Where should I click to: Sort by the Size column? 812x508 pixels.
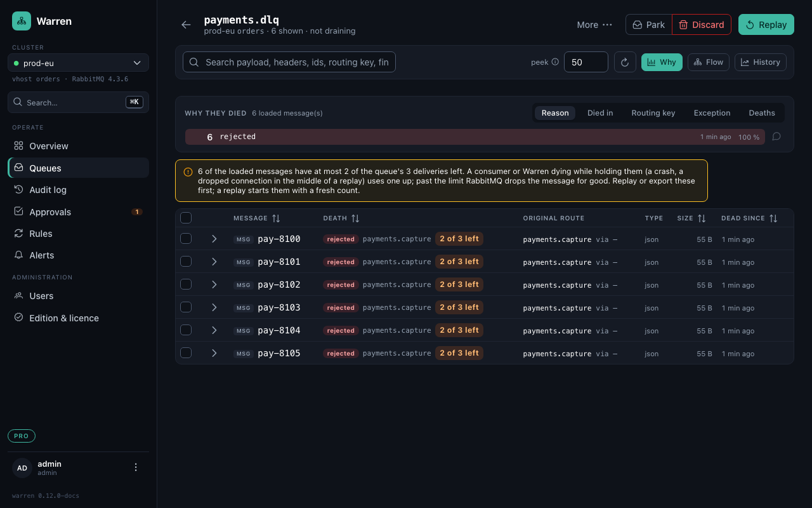coord(691,218)
